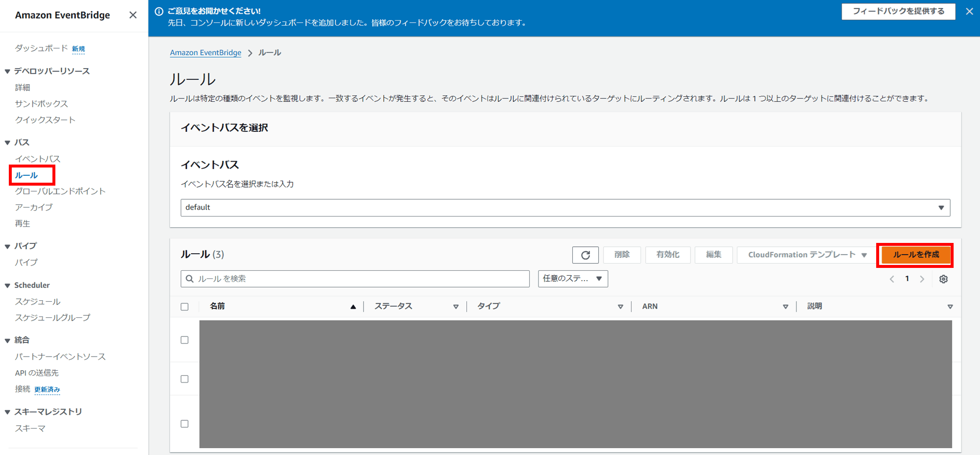Open イベントバス in the sidebar
The image size is (980, 455).
(x=38, y=159)
